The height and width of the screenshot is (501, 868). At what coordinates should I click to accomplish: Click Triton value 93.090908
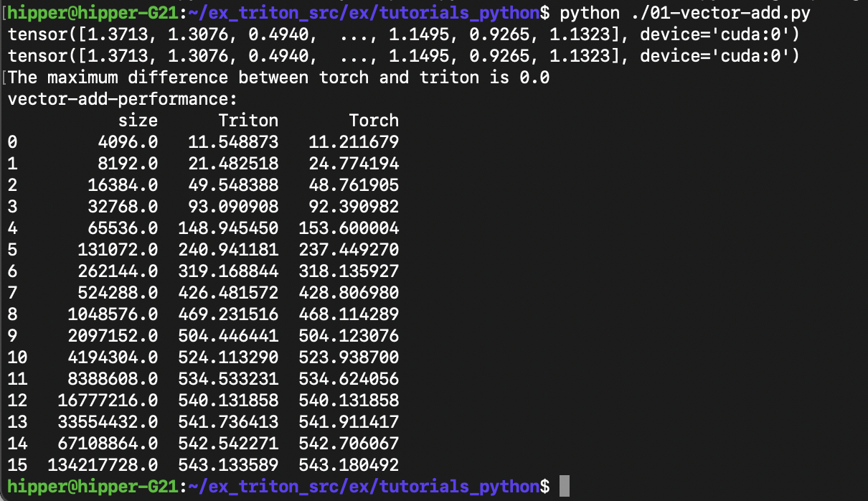(x=233, y=207)
